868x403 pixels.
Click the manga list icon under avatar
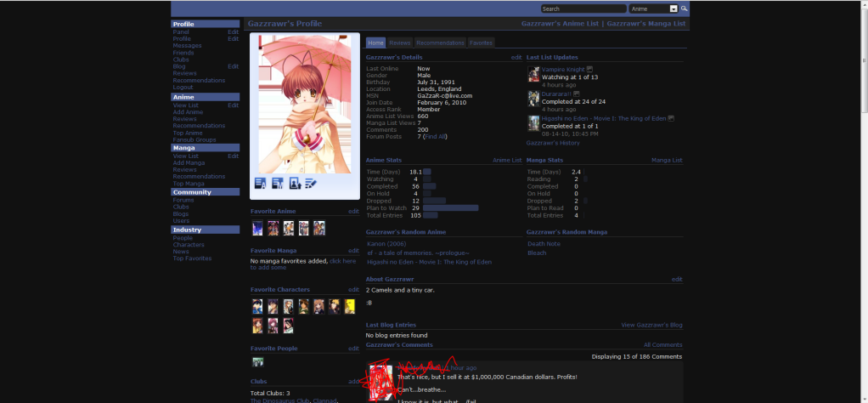pyautogui.click(x=278, y=184)
